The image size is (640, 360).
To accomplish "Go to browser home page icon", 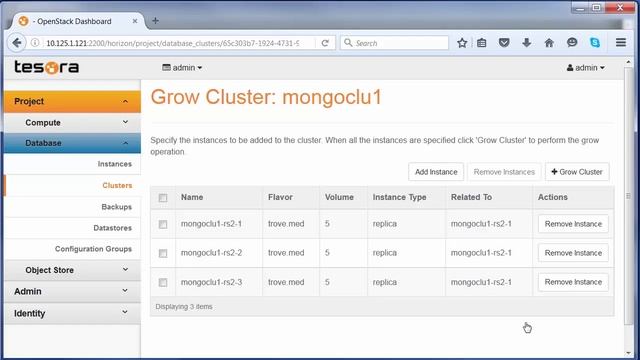I will pyautogui.click(x=549, y=43).
